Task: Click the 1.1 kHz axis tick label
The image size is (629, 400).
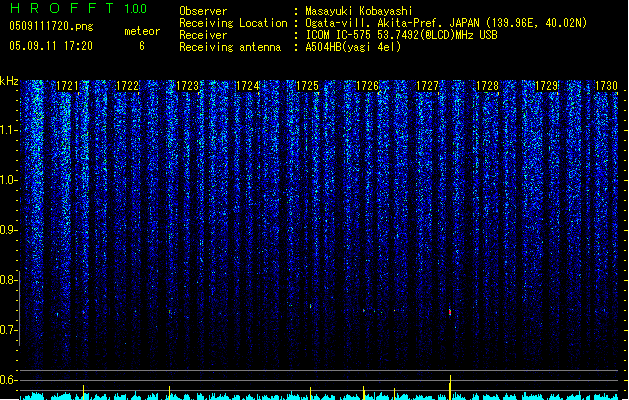Action: coord(8,130)
